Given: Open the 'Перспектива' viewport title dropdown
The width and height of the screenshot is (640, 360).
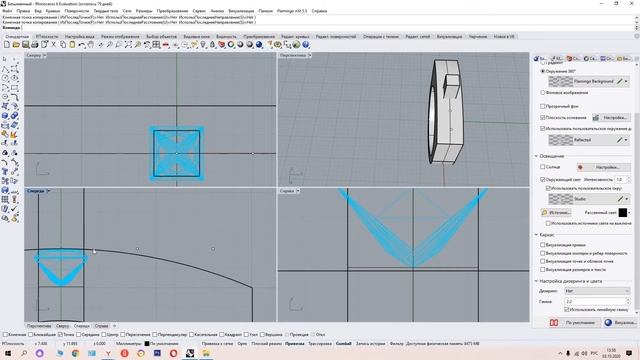Looking at the screenshot, I should (310, 56).
